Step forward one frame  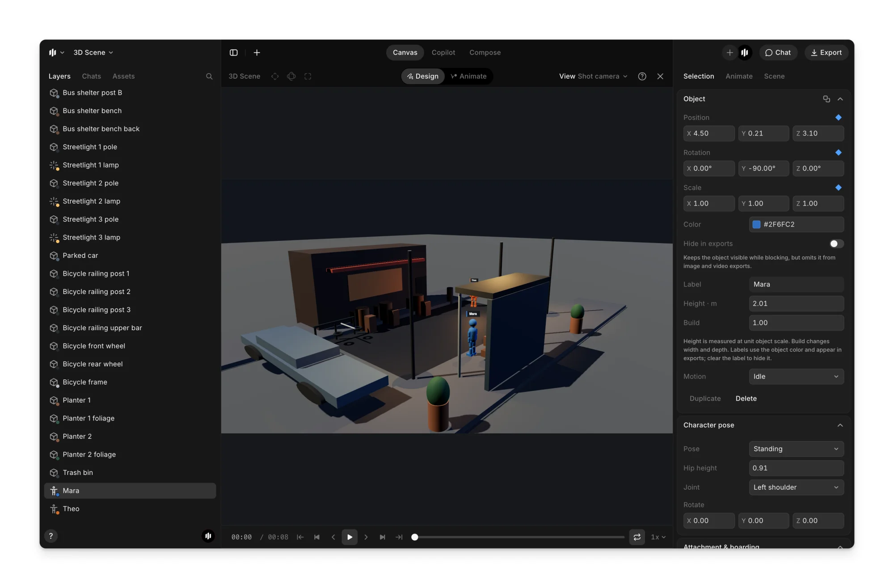coord(366,537)
